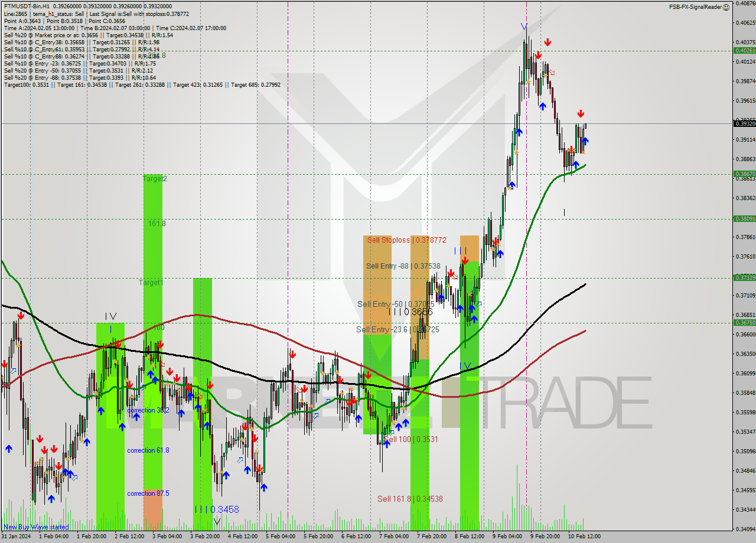Image resolution: width=756 pixels, height=543 pixels.
Task: Click the current price tag 0.39320
Action: [744, 123]
